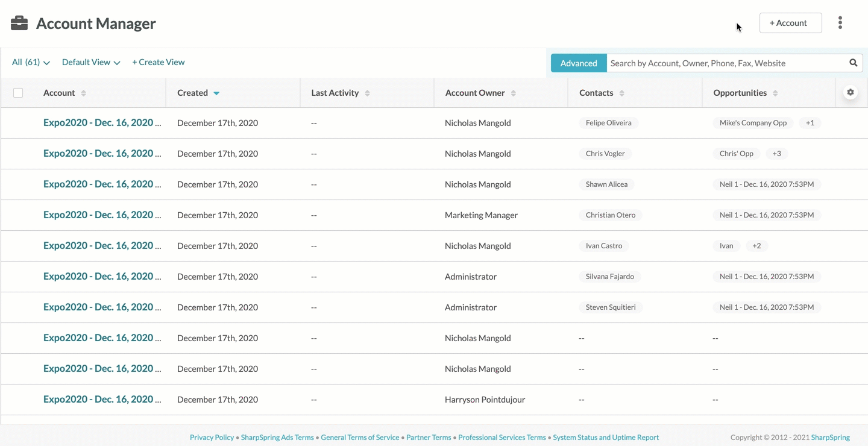The image size is (868, 446).
Task: Expand +3 more opportunities beside Chris' Opp
Action: click(777, 154)
